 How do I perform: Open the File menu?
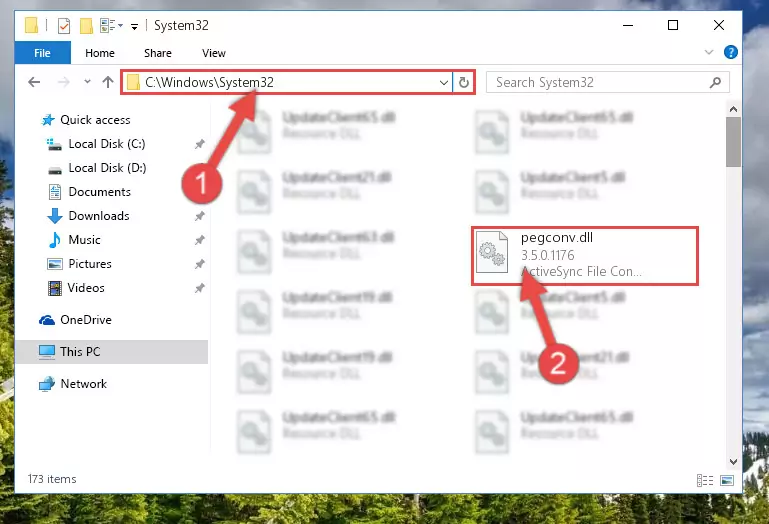point(42,53)
